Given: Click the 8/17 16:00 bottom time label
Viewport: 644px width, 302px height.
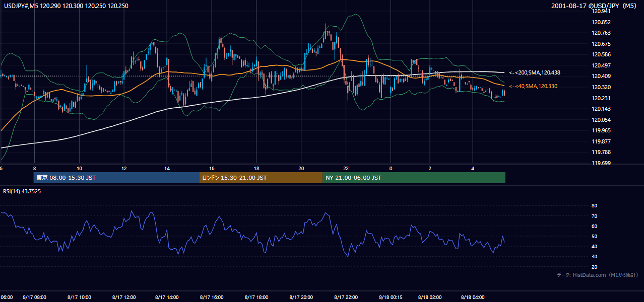Looking at the screenshot, I should point(212,297).
